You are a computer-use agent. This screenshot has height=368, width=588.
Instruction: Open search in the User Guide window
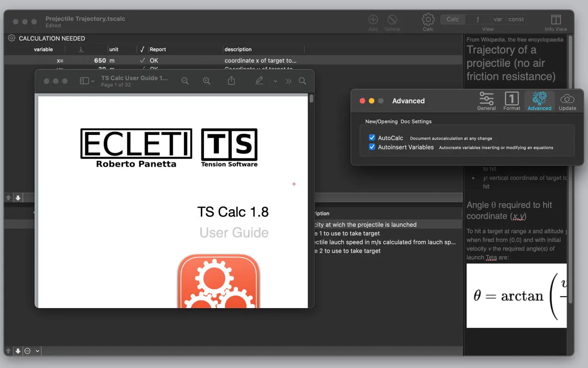302,81
